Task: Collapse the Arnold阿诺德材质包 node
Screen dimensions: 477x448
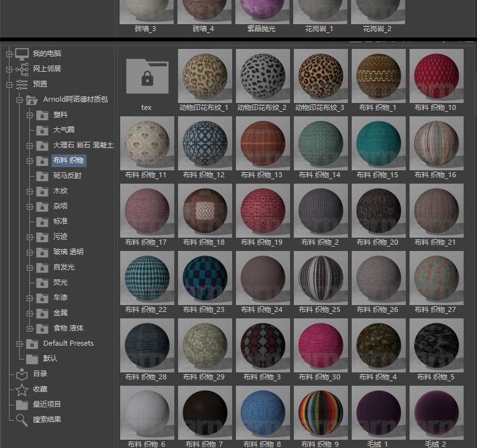Action: pyautogui.click(x=20, y=100)
